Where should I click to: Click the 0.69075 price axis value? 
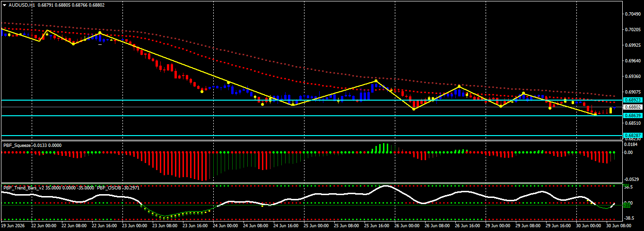pos(633,92)
